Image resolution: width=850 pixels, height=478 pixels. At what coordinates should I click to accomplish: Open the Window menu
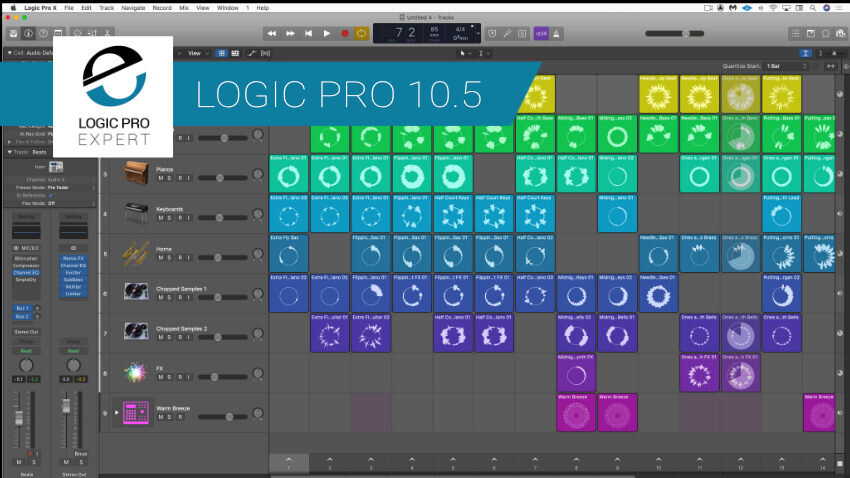click(x=228, y=8)
